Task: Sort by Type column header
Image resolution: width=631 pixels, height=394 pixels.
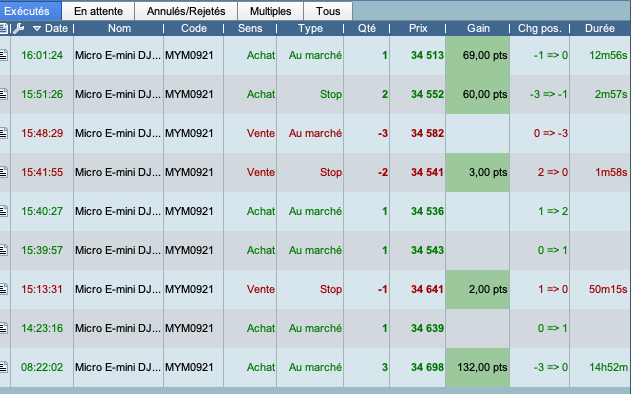Action: tap(310, 28)
